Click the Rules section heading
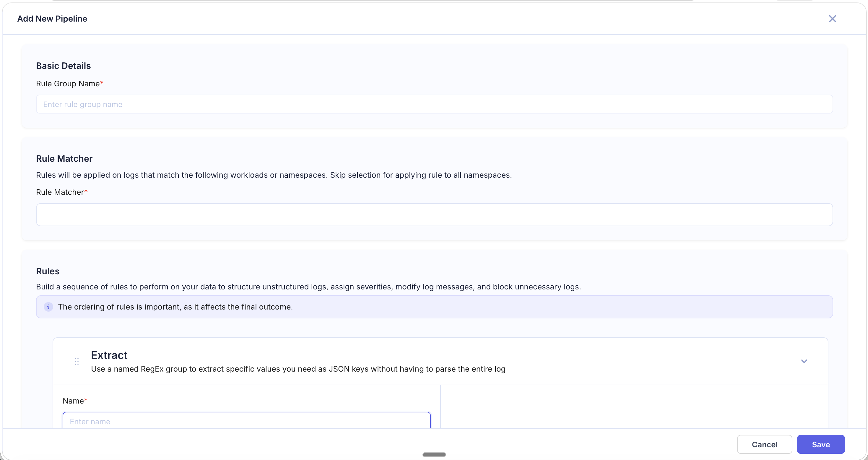Viewport: 868px width, 460px height. [x=48, y=271]
